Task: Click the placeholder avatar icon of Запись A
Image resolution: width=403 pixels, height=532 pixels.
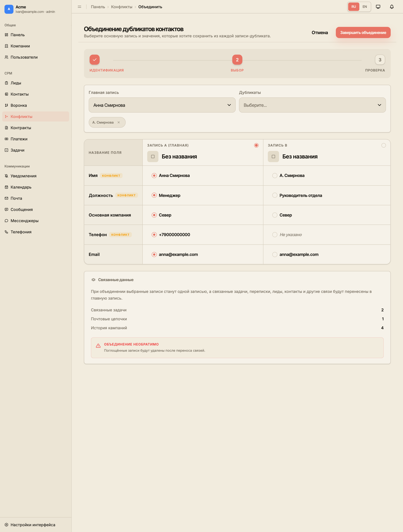Action: pos(153,157)
